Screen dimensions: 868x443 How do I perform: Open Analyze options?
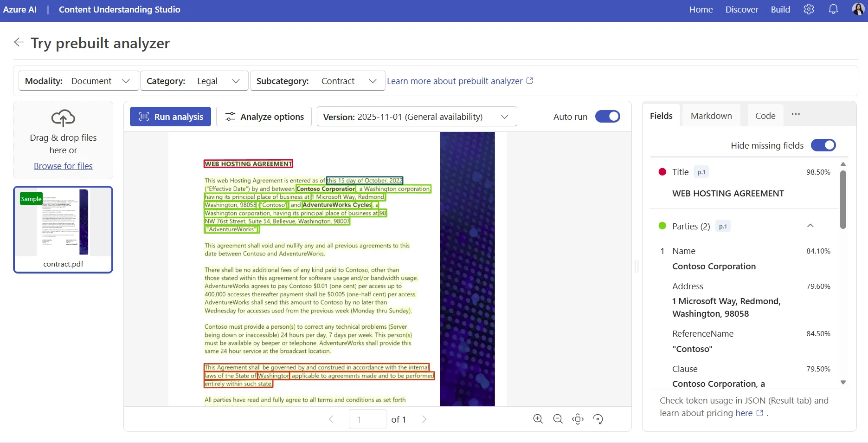pos(264,117)
